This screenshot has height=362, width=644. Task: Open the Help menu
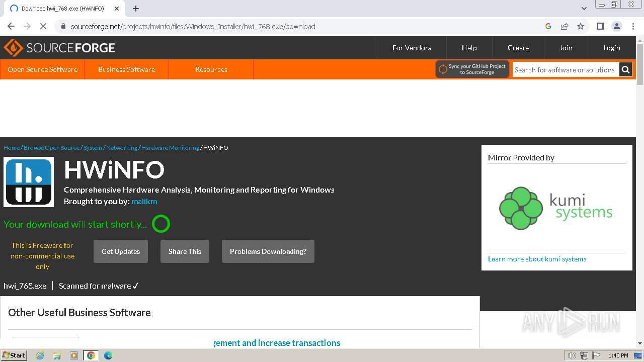469,48
